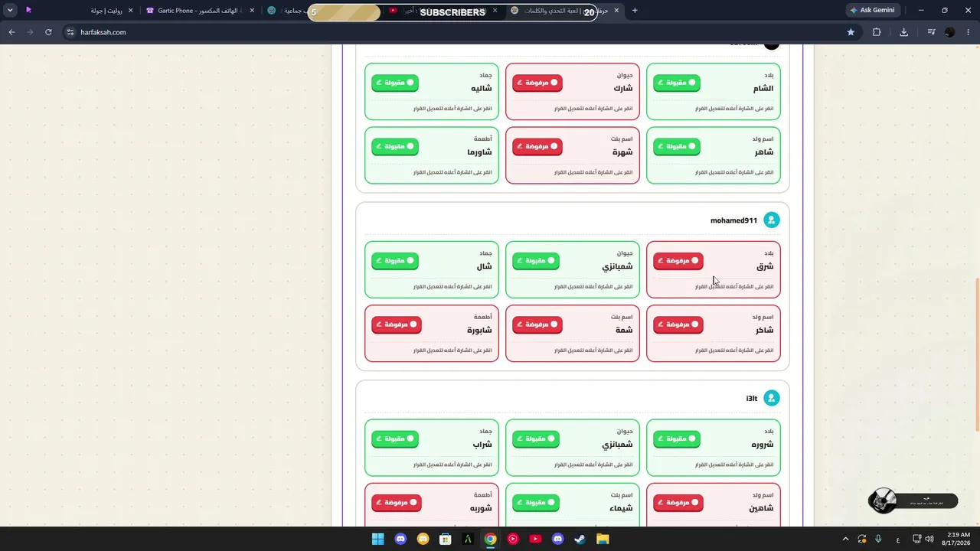Toggle the مقبولة badge on the شراب card

tap(394, 439)
